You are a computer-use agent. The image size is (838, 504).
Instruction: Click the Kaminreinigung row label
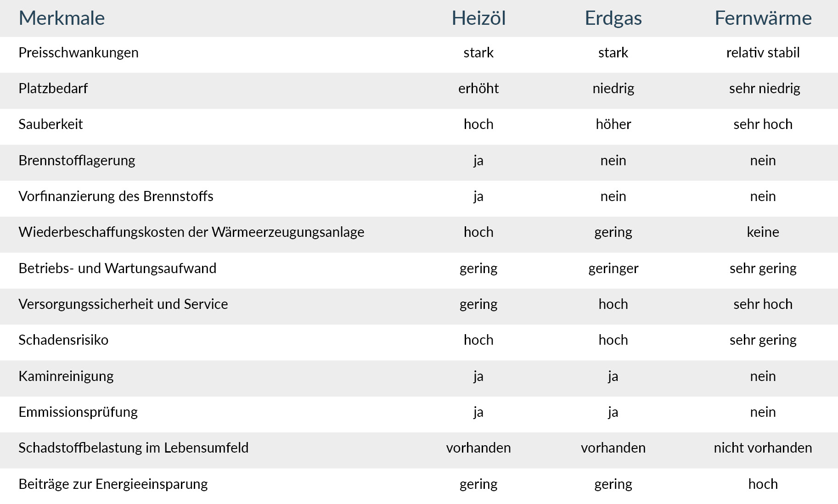pyautogui.click(x=66, y=376)
